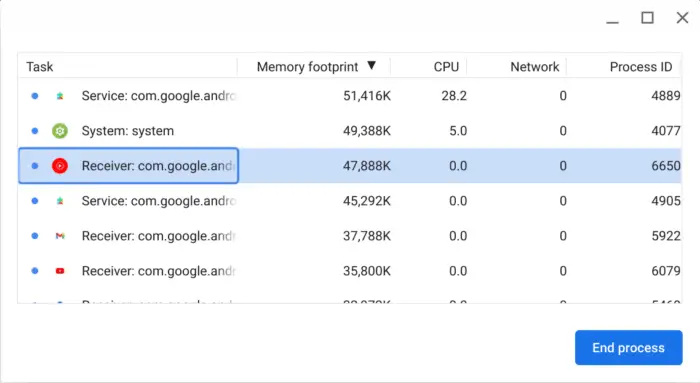
Task: Click the blue dot on the 51,416K row
Action: pyautogui.click(x=35, y=96)
